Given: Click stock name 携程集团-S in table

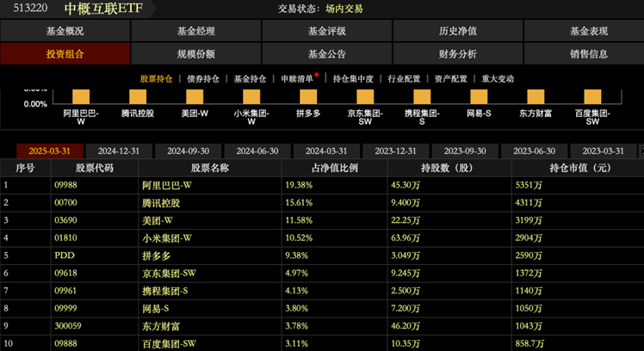Looking at the screenshot, I should (x=165, y=291).
